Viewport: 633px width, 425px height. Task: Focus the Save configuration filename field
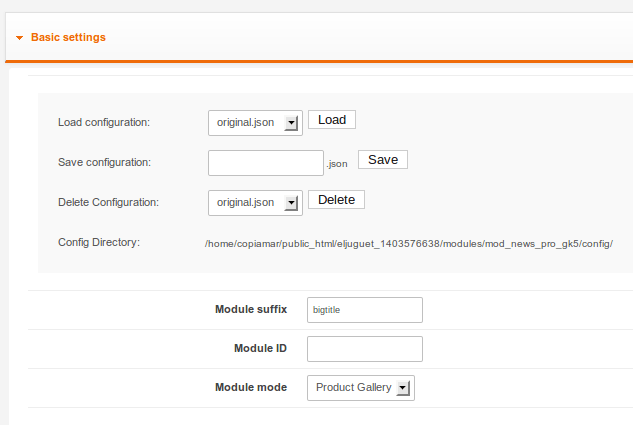coord(266,163)
